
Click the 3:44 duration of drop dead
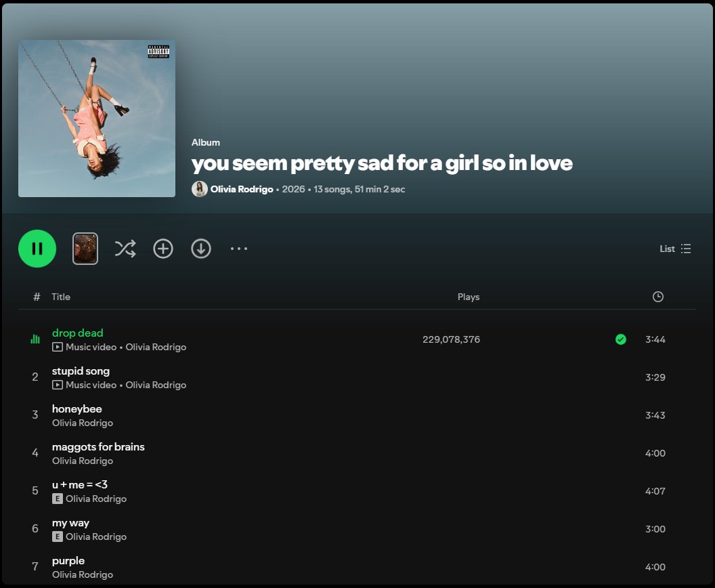pyautogui.click(x=655, y=339)
